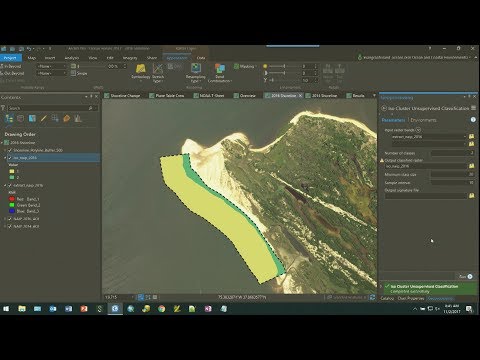Open the Analysis ribbon tab
This screenshot has height=360, width=480.
click(x=72, y=58)
